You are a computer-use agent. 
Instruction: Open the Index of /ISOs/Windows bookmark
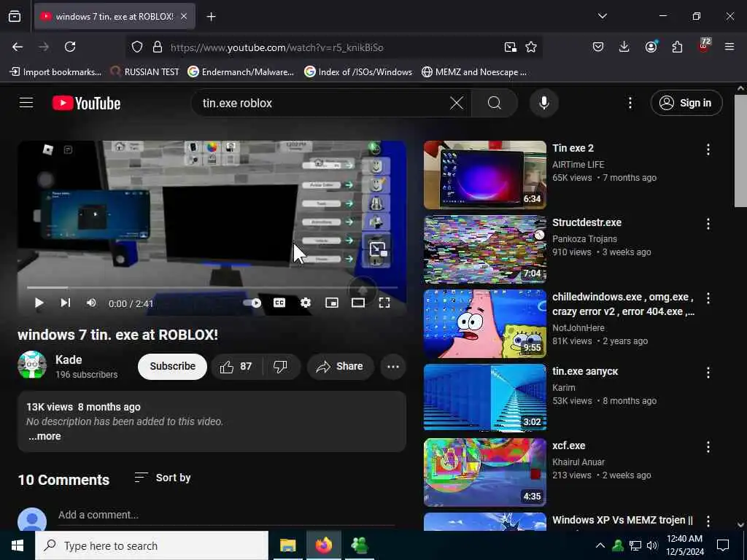(x=358, y=72)
